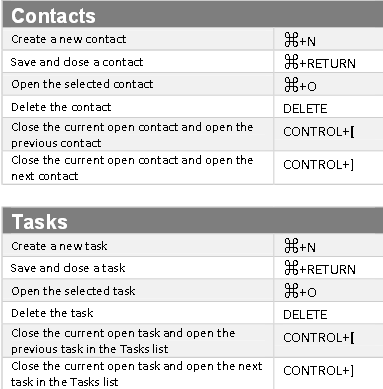Click the Tasks section header
This screenshot has height=389, width=383.
[x=193, y=221]
